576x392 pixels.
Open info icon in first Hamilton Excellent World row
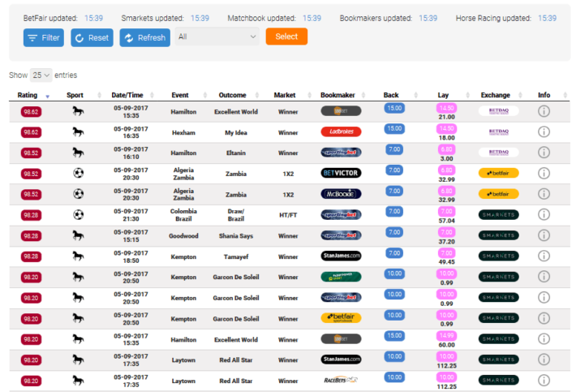(544, 111)
